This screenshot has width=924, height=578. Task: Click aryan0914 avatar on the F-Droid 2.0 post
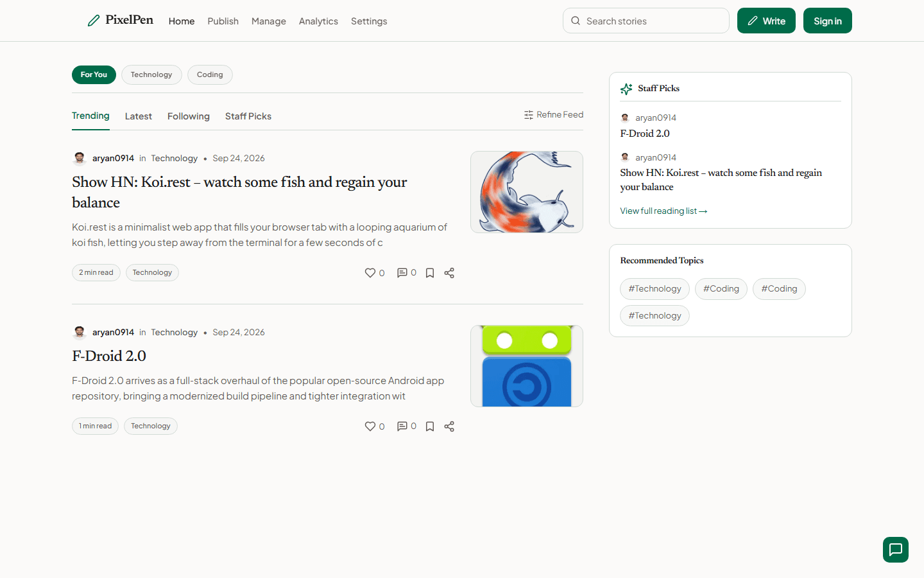coord(80,332)
